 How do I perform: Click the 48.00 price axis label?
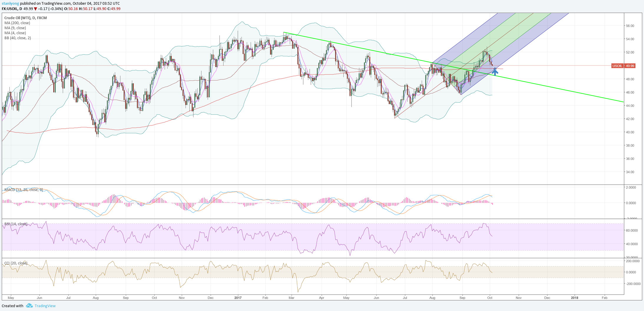[630, 79]
